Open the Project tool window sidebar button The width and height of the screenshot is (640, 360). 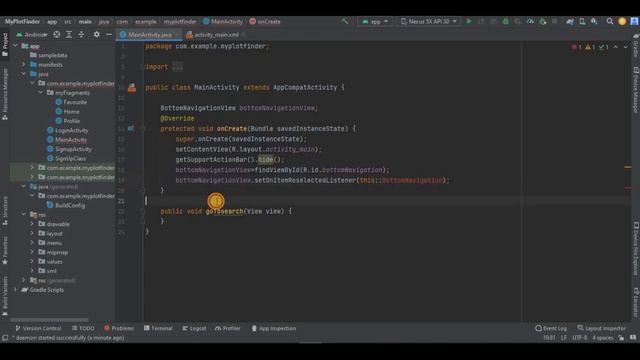(5, 44)
